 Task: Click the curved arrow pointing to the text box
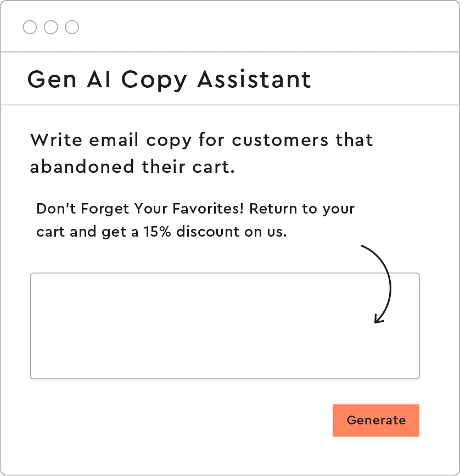pyautogui.click(x=388, y=280)
